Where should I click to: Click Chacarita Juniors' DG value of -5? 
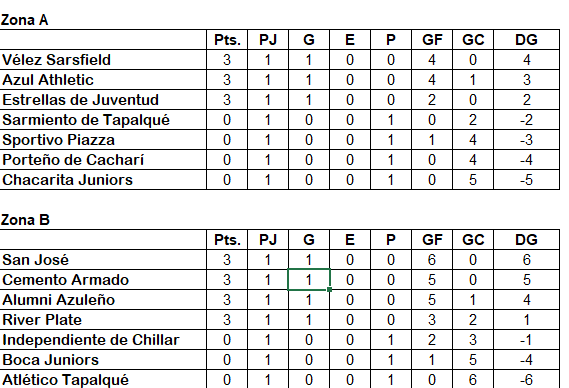pyautogui.click(x=527, y=180)
